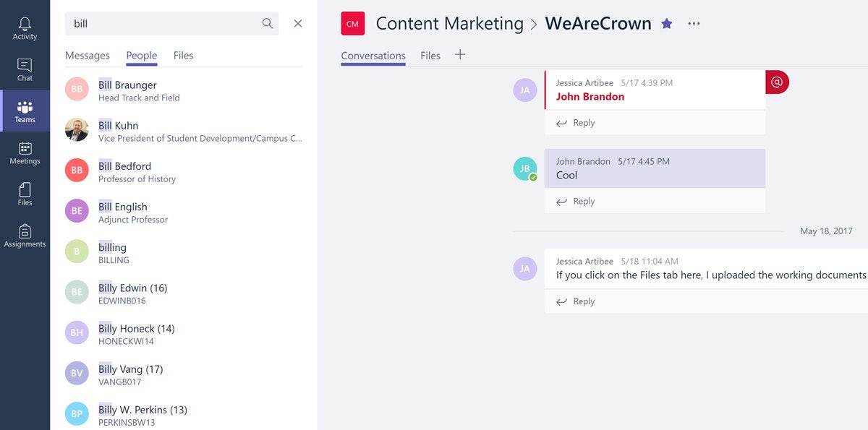Click the billing B avatar
Image resolution: width=868 pixels, height=430 pixels.
[77, 251]
